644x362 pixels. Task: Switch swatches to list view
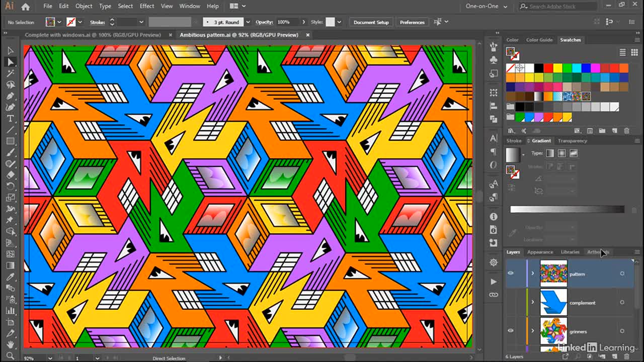(622, 52)
